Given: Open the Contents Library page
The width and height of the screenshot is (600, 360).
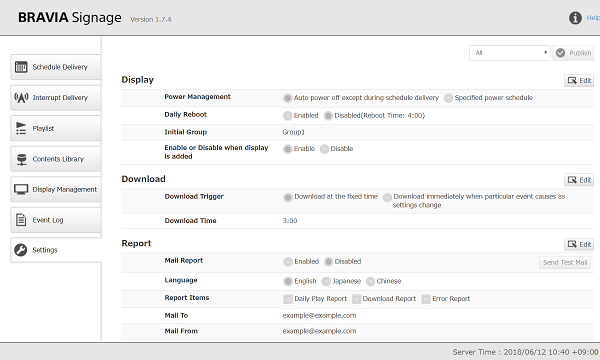Looking at the screenshot, I should tap(56, 159).
